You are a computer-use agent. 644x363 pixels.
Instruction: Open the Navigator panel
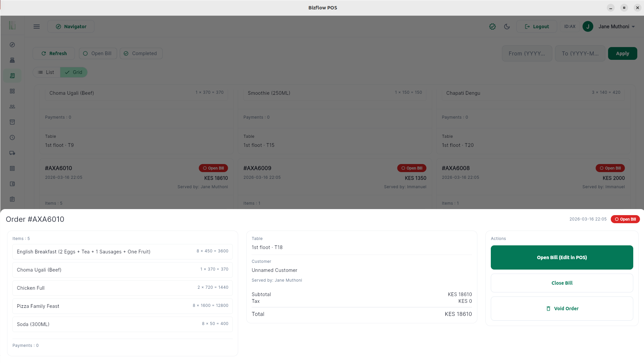click(71, 27)
